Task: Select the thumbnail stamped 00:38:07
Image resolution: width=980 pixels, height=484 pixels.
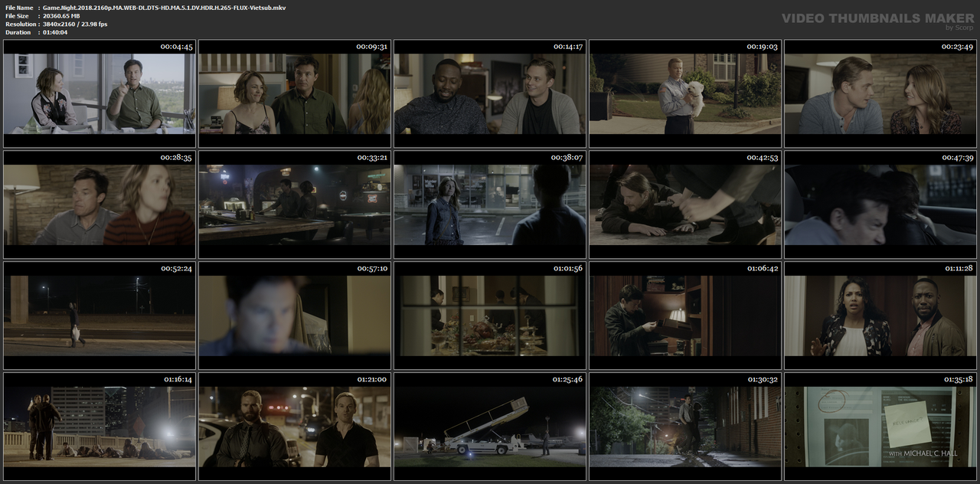Action: pos(490,204)
